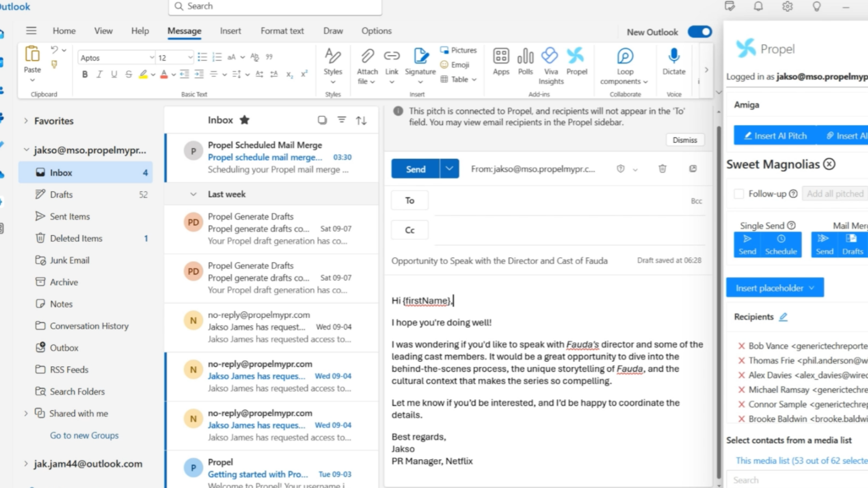Insert Pictures from the ribbon
This screenshot has width=868, height=488.
tap(458, 50)
